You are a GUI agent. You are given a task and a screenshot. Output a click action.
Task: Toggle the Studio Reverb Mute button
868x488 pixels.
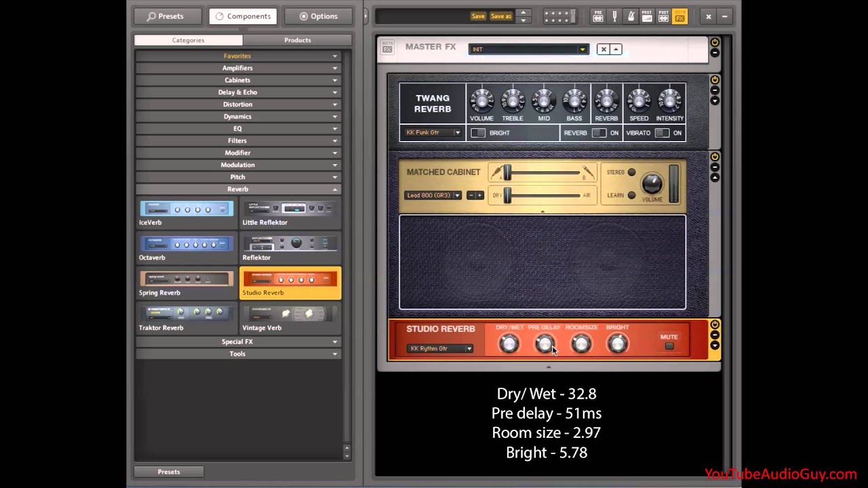tap(669, 346)
